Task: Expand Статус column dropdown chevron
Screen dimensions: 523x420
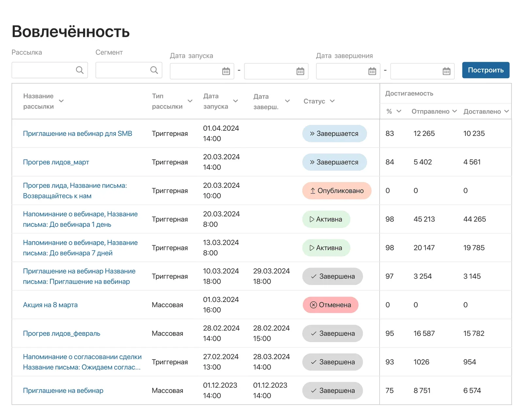Action: point(332,101)
